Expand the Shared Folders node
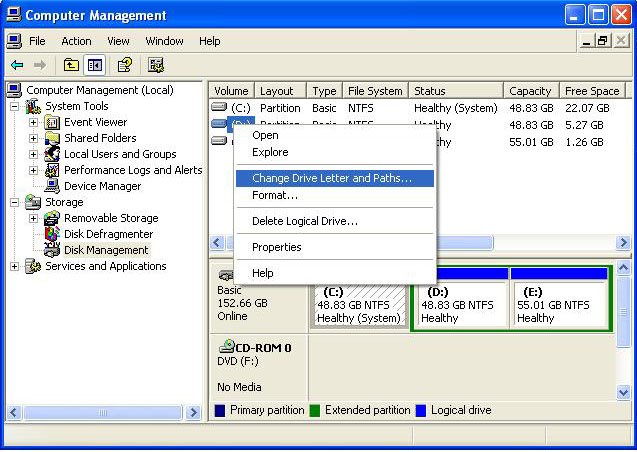Image resolution: width=637 pixels, height=452 pixels. click(x=33, y=138)
